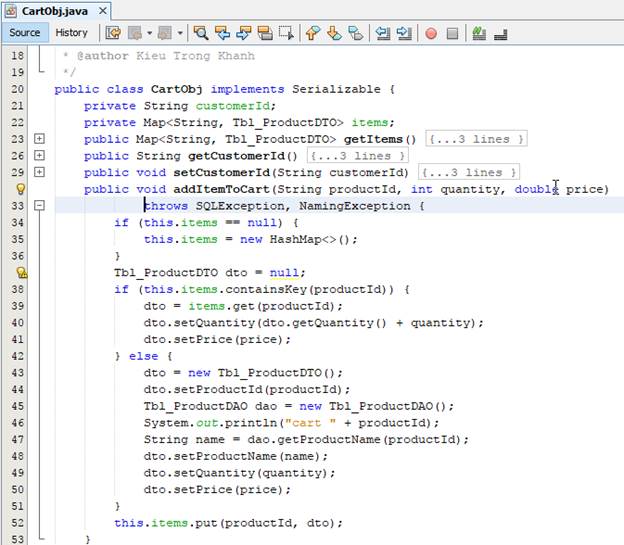The width and height of the screenshot is (624, 545).
Task: Click the @author Kieu Trong Khanh comment
Action: point(166,56)
